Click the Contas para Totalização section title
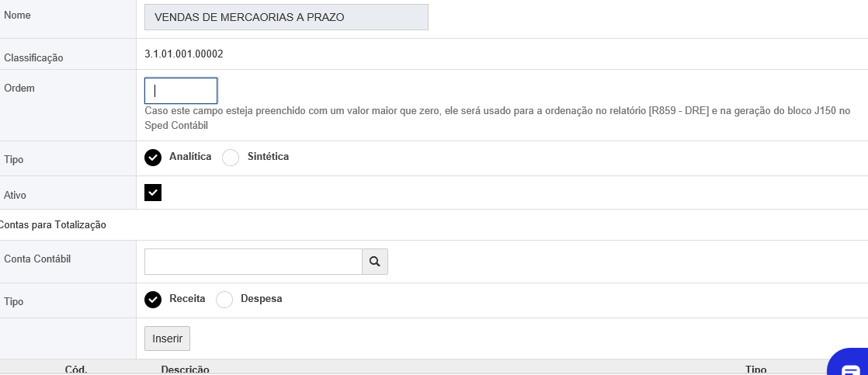Screen dimensions: 868x375 point(52,225)
